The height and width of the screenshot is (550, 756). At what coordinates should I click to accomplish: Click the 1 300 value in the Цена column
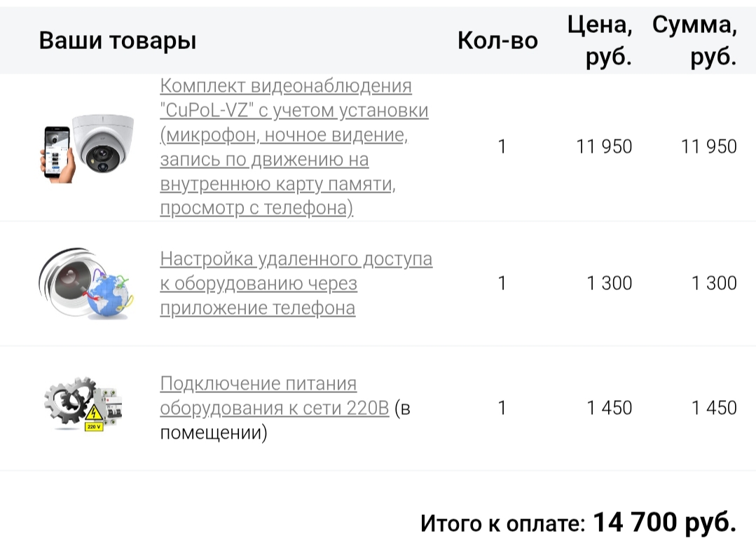point(609,283)
